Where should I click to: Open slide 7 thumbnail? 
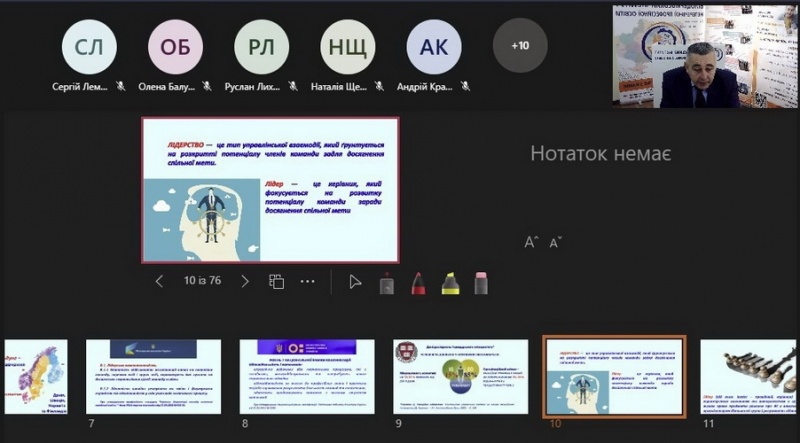(154, 377)
